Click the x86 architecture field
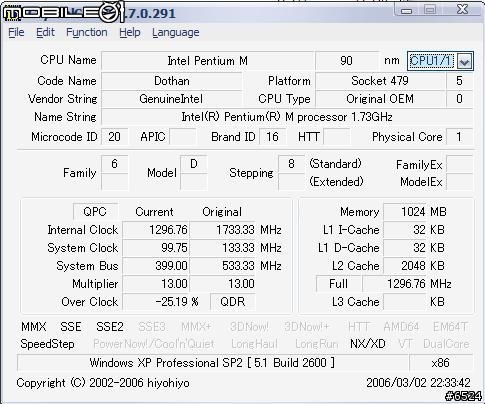 point(441,363)
